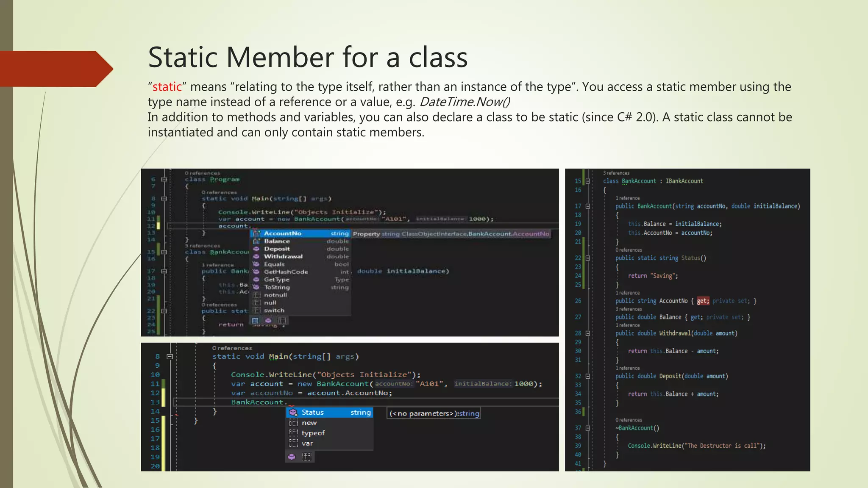Collapse ~BankAccount destructor at line 37
Viewport: 868px width, 488px height.
point(587,428)
